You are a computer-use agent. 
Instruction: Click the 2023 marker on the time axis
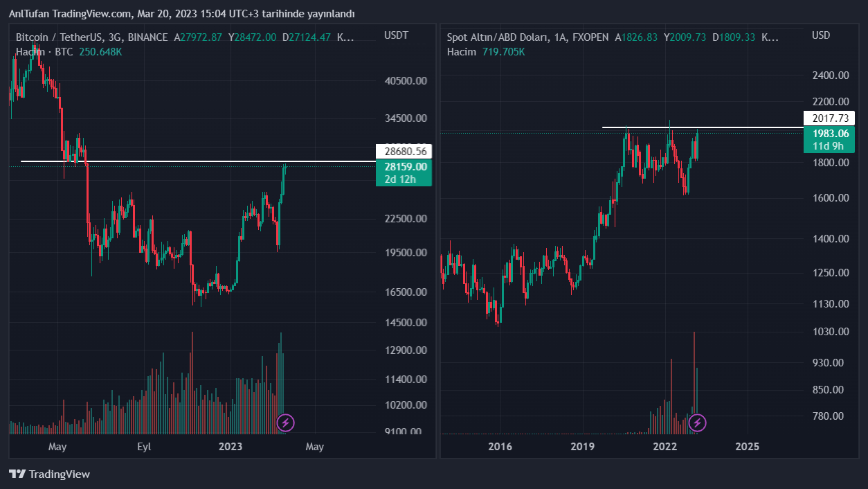click(230, 447)
